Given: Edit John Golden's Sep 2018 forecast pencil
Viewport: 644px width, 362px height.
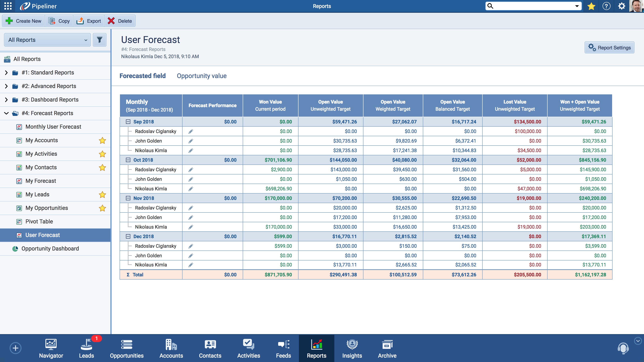Looking at the screenshot, I should coord(191,141).
